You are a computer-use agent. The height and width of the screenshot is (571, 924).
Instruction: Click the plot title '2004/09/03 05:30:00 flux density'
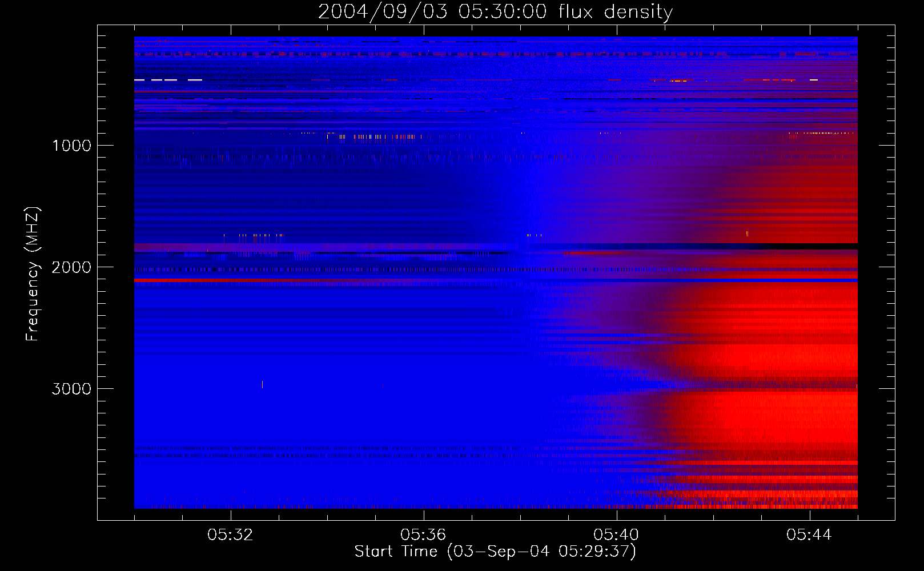(x=495, y=11)
